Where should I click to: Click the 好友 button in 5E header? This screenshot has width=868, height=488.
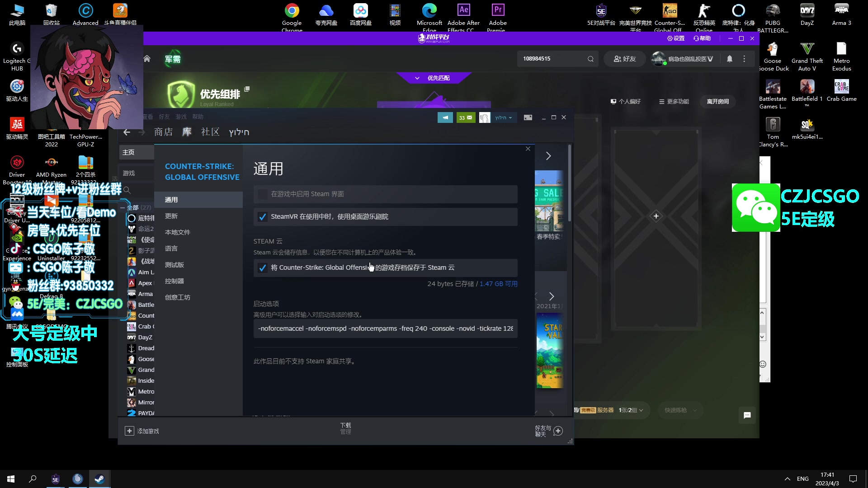624,59
